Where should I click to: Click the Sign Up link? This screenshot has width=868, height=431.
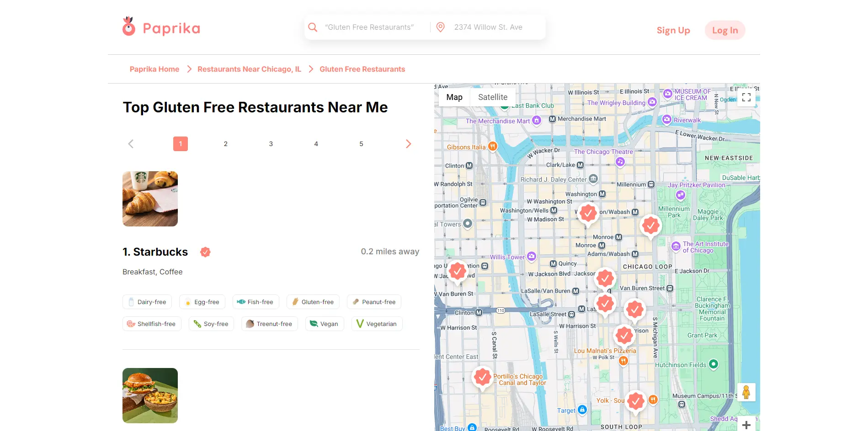tap(673, 30)
